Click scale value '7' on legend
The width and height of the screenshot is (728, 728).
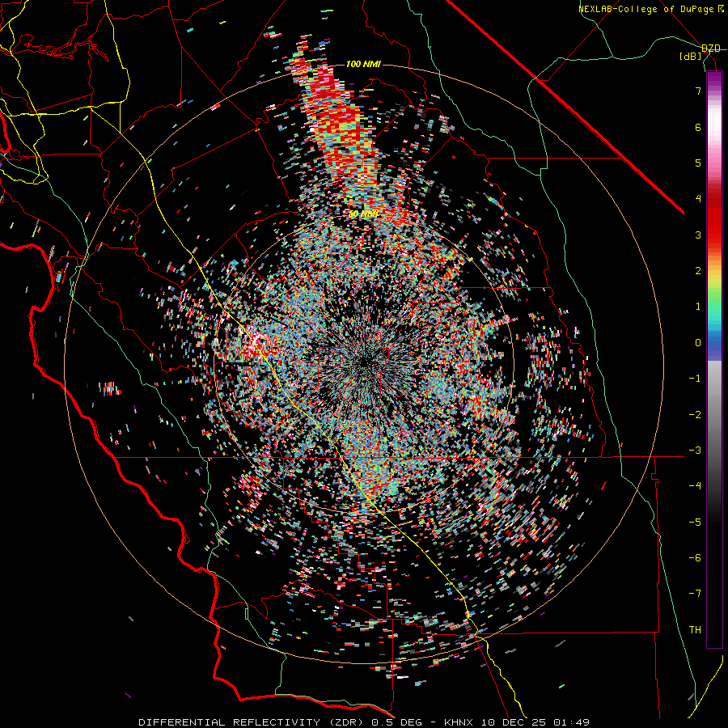pos(698,91)
